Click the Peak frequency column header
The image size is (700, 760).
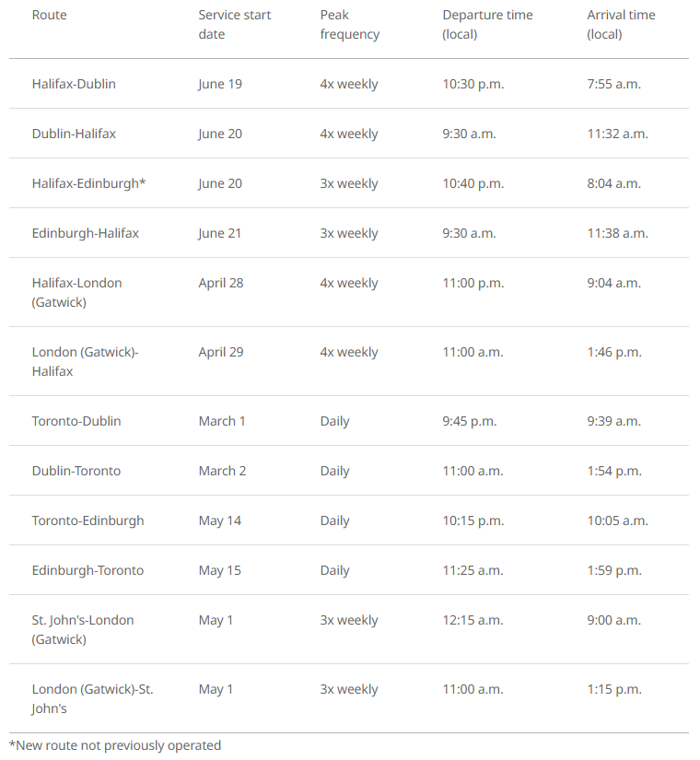[x=349, y=25]
